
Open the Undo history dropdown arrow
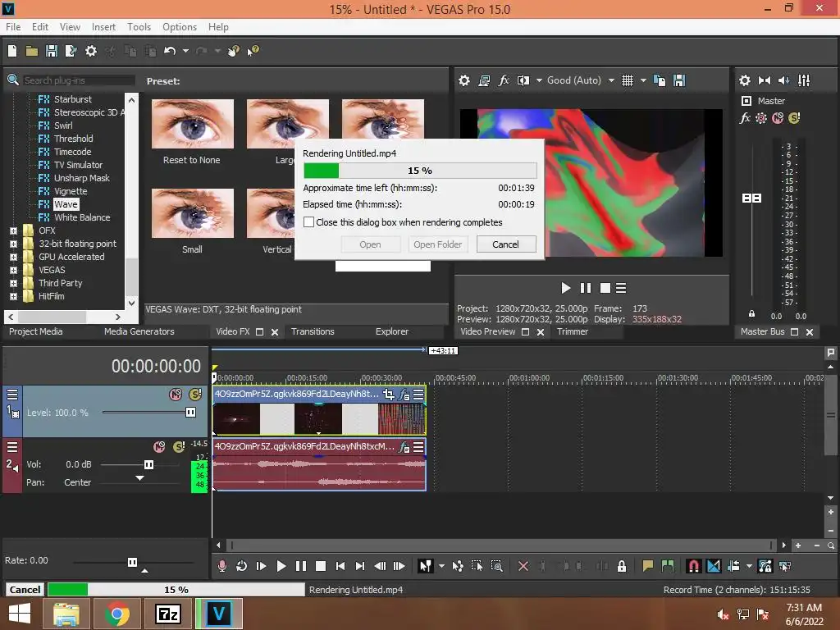click(x=185, y=51)
